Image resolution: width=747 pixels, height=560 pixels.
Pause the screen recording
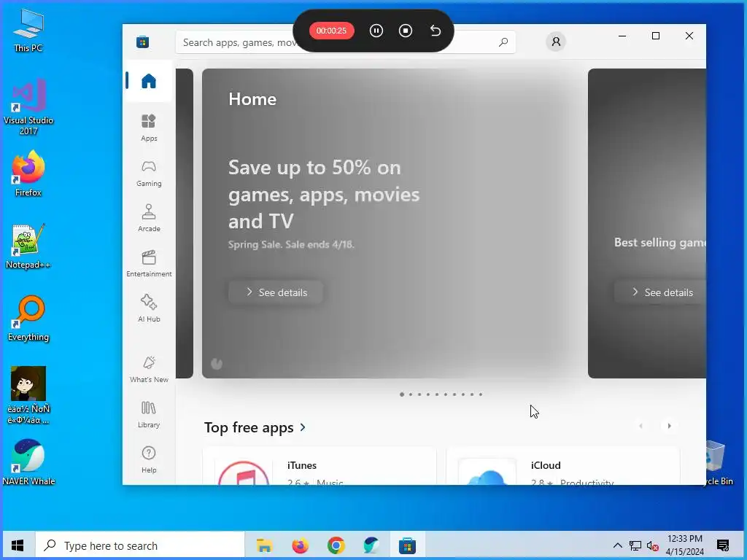coord(376,31)
